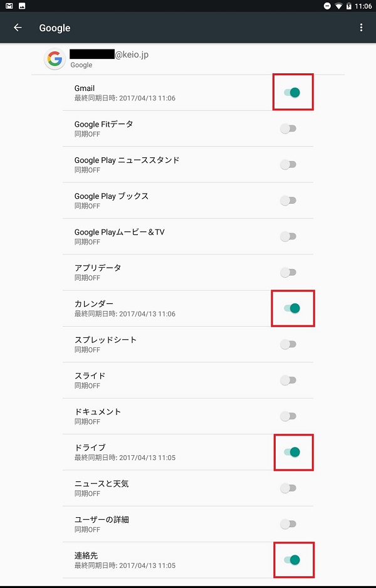The height and width of the screenshot is (588, 376).
Task: Tap the status bar clock
Action: [363, 6]
